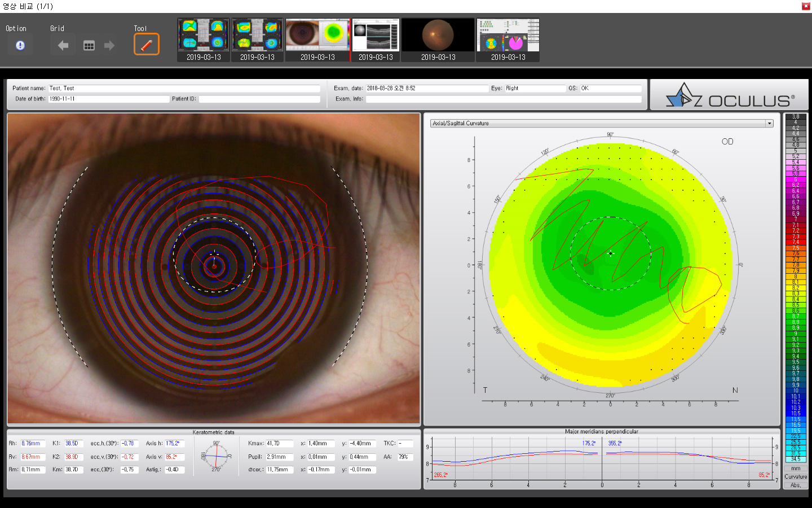Pick the red 7.2 color scale swatch
812x508 pixels.
(x=796, y=230)
